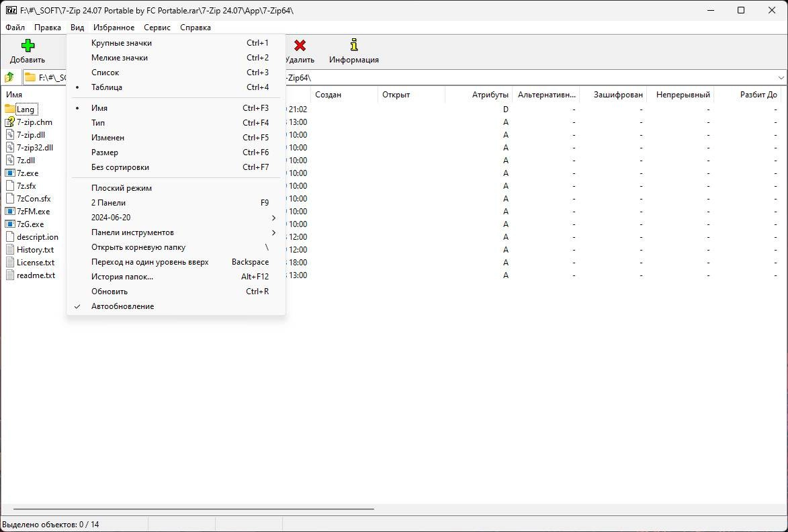Viewport: 788px width, 532px height.
Task: Click the folder icon in the address bar
Action: pyautogui.click(x=30, y=77)
